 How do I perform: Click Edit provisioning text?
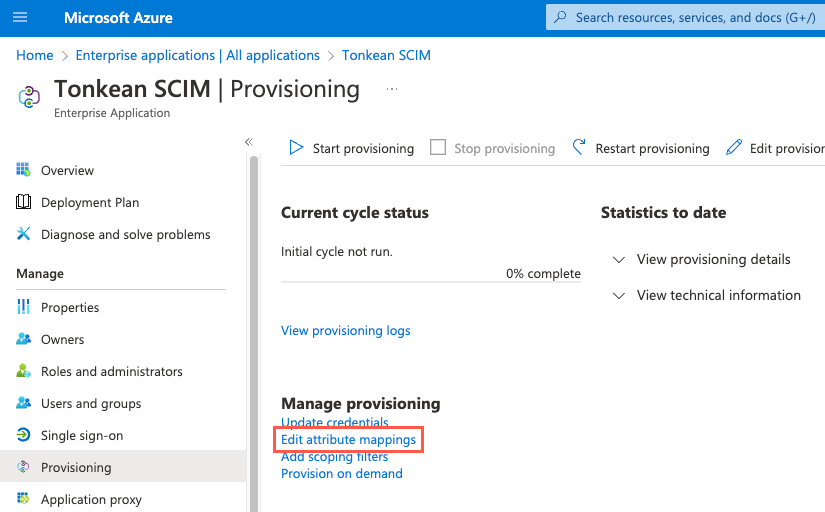(x=787, y=149)
